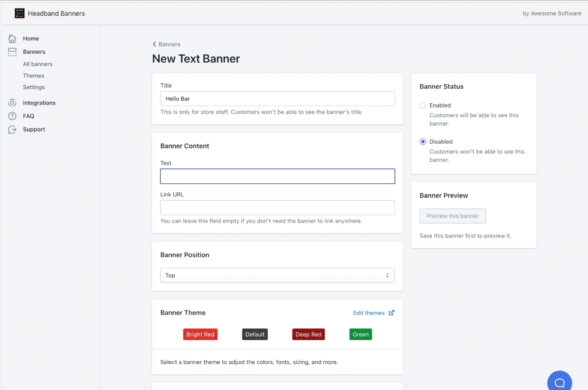Click the external link icon beside Edit themes

click(392, 313)
